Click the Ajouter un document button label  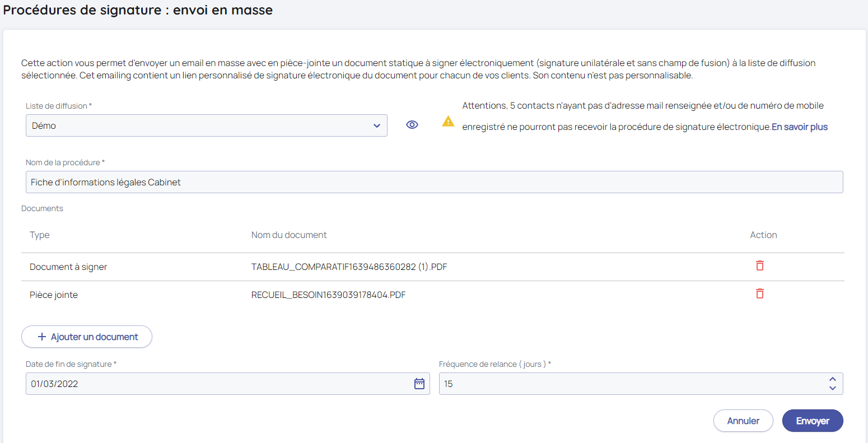pyautogui.click(x=94, y=337)
